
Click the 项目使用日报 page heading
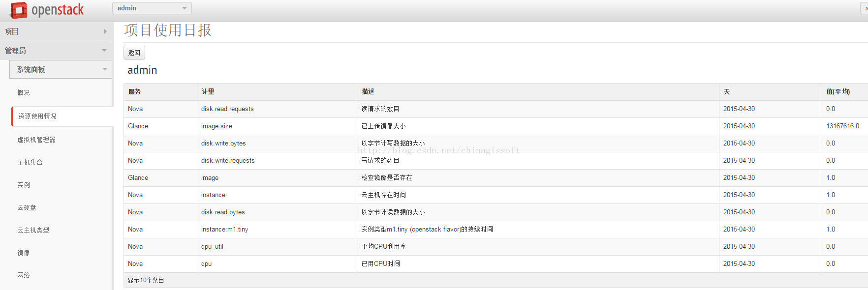point(168,30)
